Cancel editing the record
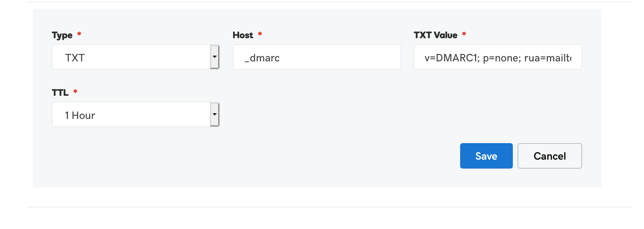This screenshot has width=644, height=229. pos(550,156)
